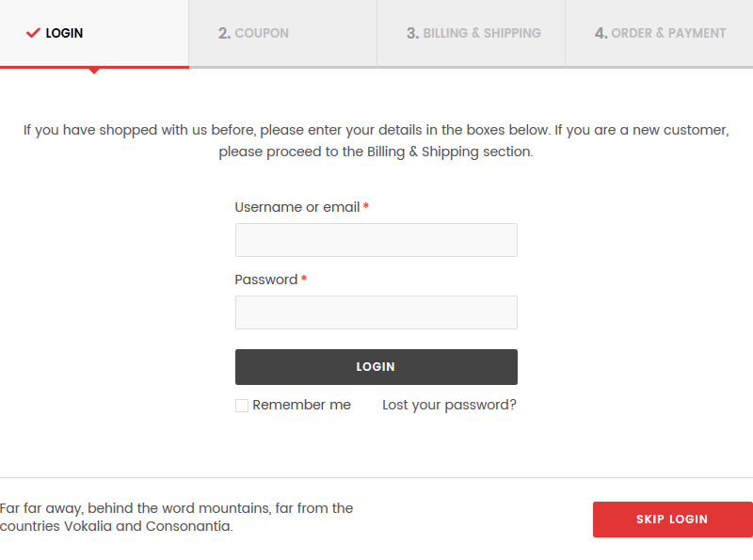The height and width of the screenshot is (560, 753).
Task: Open the Lost your password link
Action: pyautogui.click(x=449, y=405)
